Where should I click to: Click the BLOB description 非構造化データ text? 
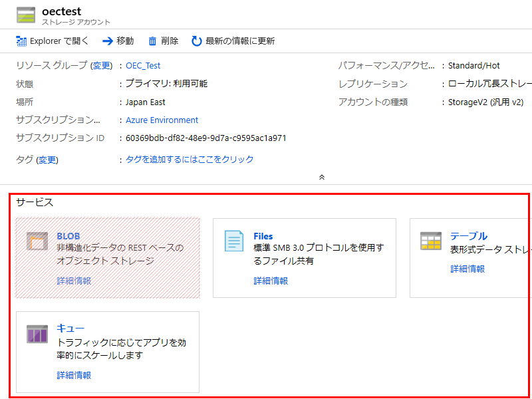coord(120,254)
